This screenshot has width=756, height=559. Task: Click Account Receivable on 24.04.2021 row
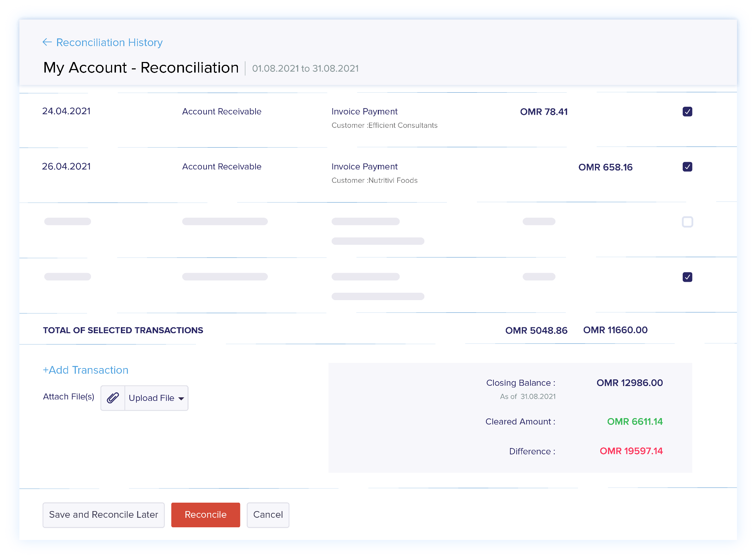(222, 112)
